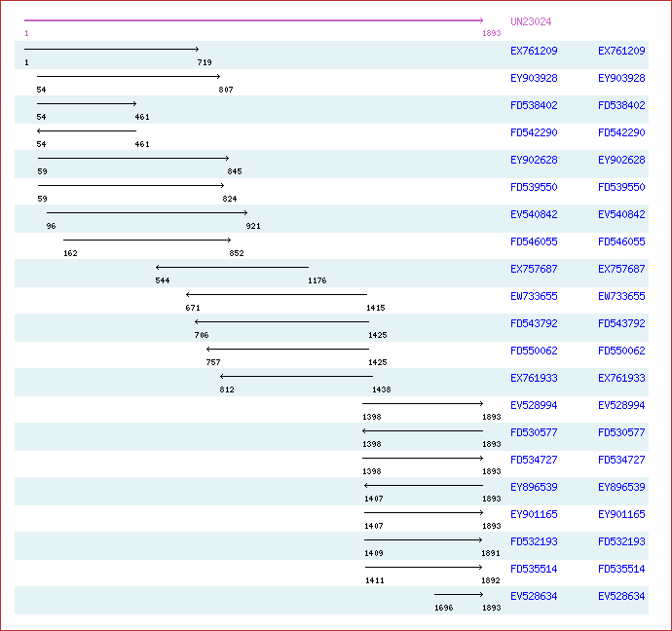Open the left-column EW733655 link
The image size is (672, 631).
(x=534, y=296)
